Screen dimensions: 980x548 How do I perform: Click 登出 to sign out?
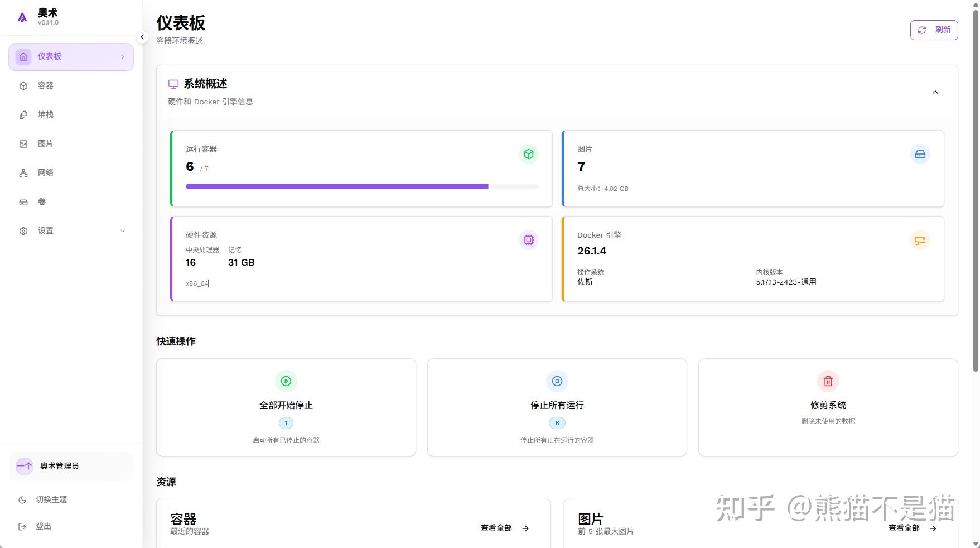click(43, 526)
